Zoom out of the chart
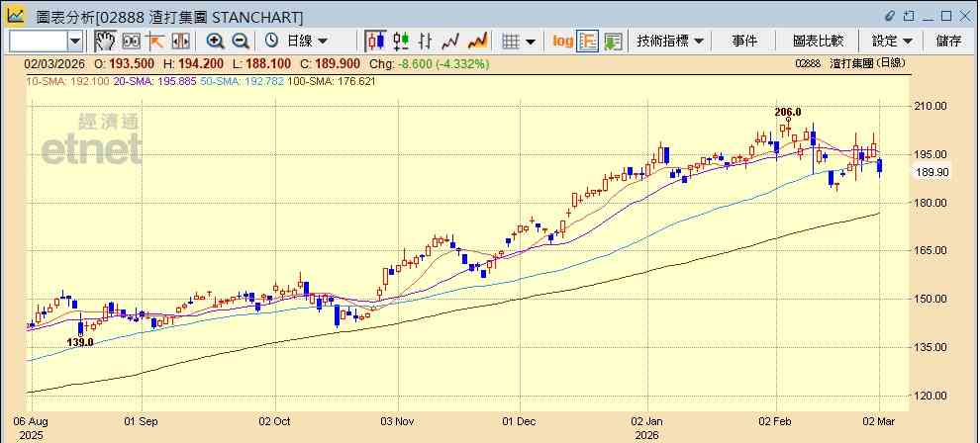Screen dimensions: 980x443 [241, 42]
